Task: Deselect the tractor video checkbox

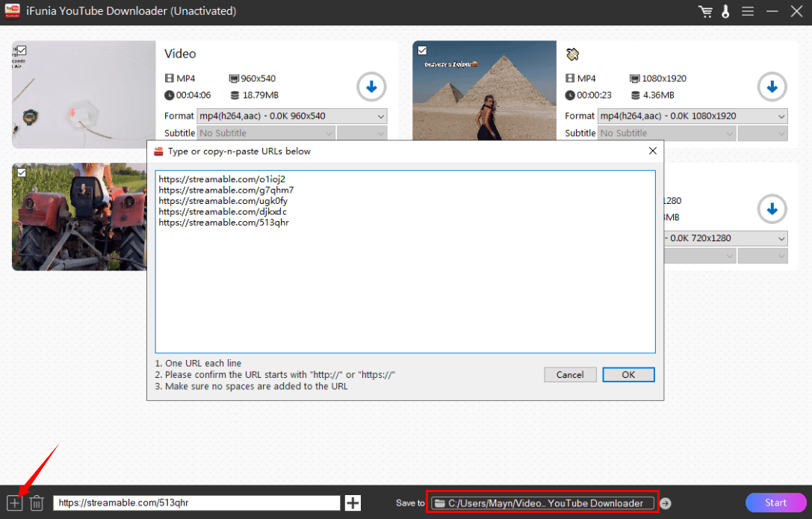Action: pyautogui.click(x=22, y=173)
